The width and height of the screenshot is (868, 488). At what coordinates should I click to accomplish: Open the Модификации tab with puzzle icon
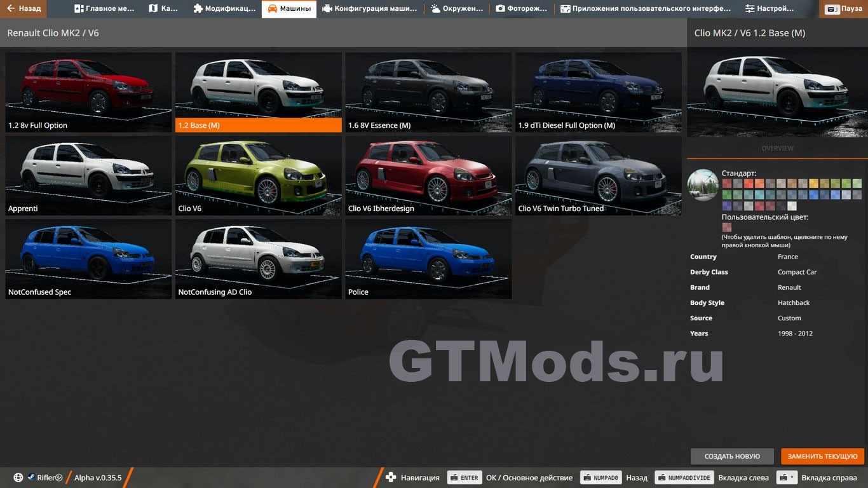coord(224,9)
